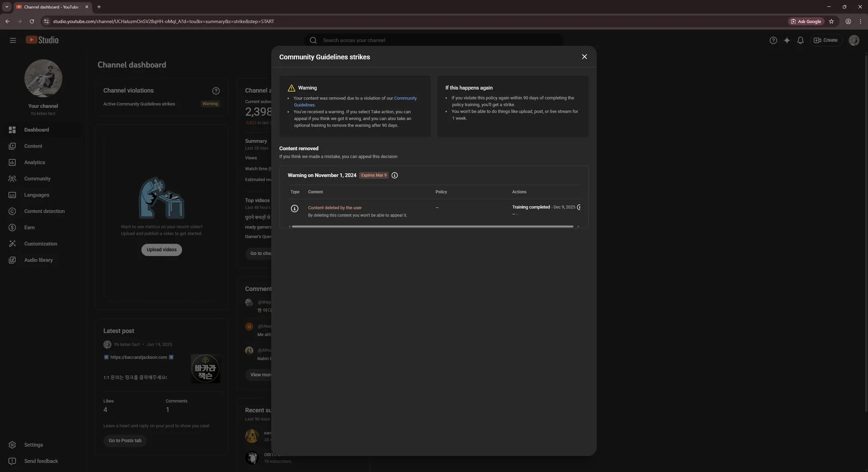Click the Ask Google button

click(806, 21)
